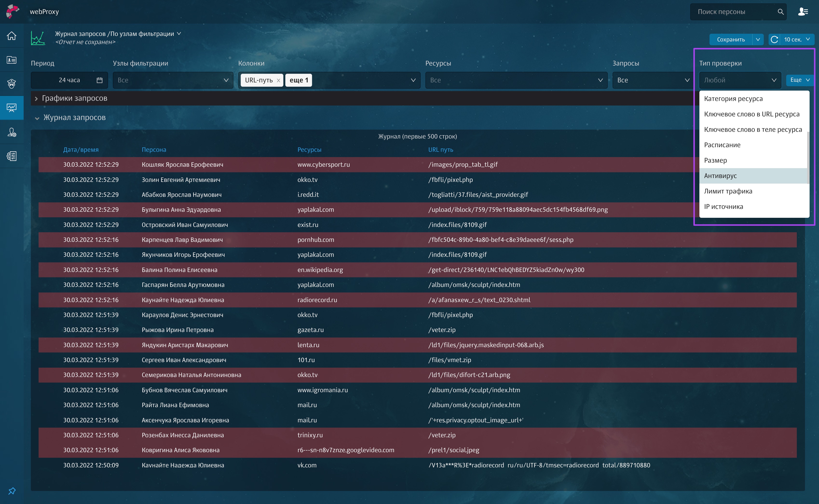
Task: Open the persons card sidebar icon
Action: point(12,60)
